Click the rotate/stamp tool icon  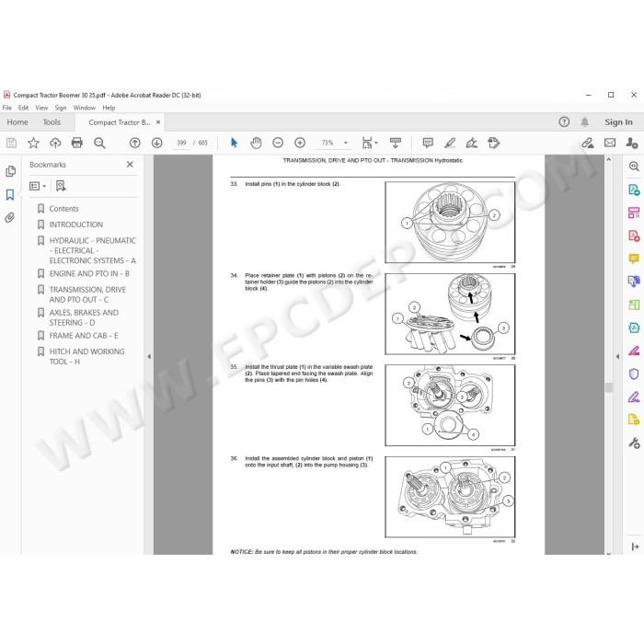[493, 143]
